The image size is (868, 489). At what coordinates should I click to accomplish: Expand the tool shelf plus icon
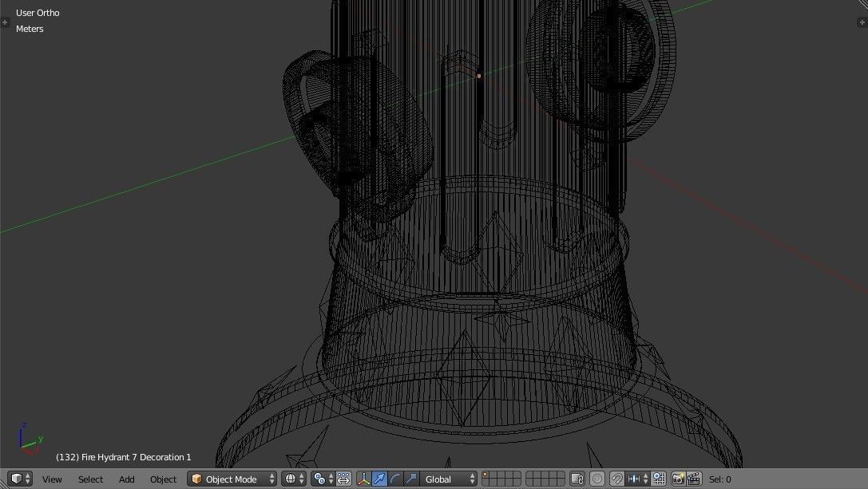[5, 22]
